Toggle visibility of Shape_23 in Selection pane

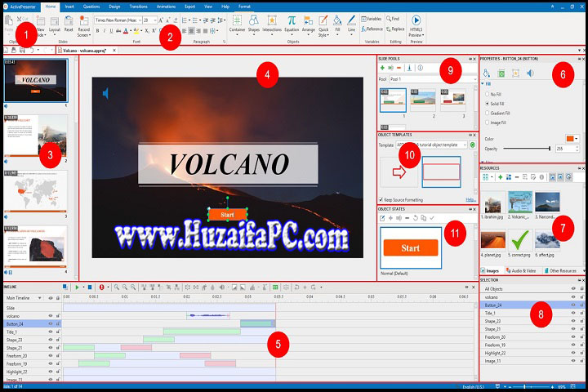pyautogui.click(x=573, y=321)
